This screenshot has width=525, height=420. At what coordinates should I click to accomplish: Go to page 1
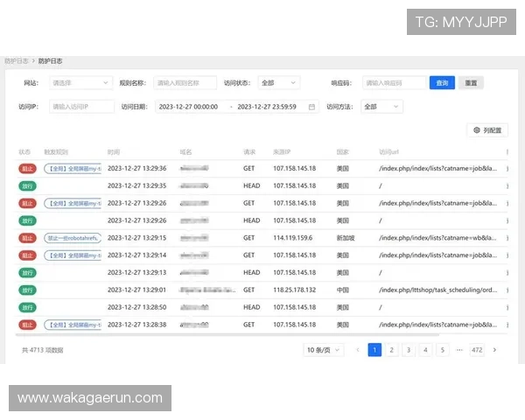[x=374, y=350]
